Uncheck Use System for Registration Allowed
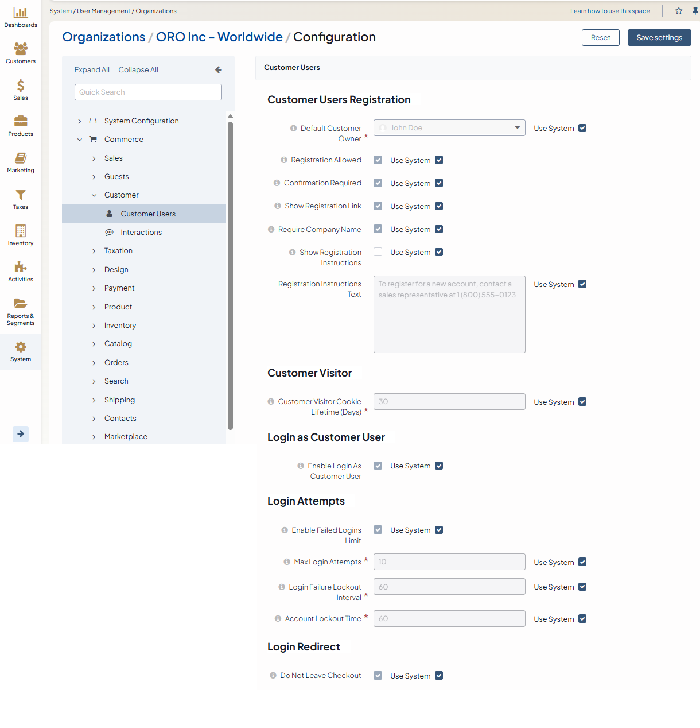Viewport: 700px width, 728px height. (x=439, y=160)
